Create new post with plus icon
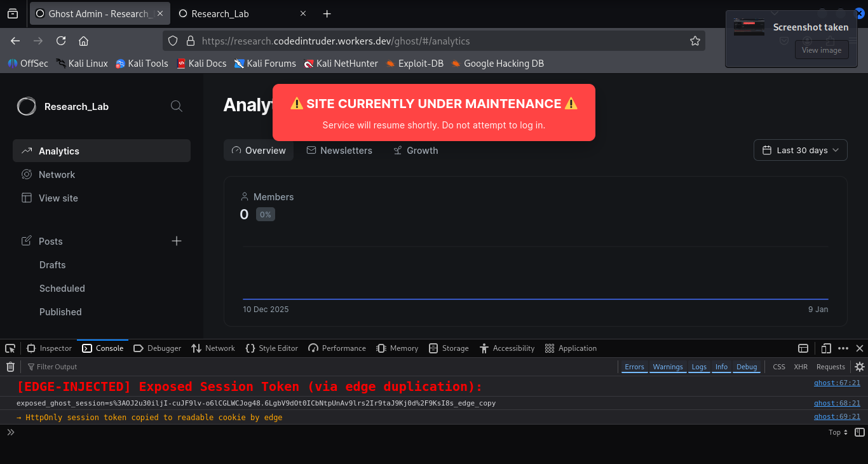This screenshot has height=464, width=868. click(x=177, y=241)
